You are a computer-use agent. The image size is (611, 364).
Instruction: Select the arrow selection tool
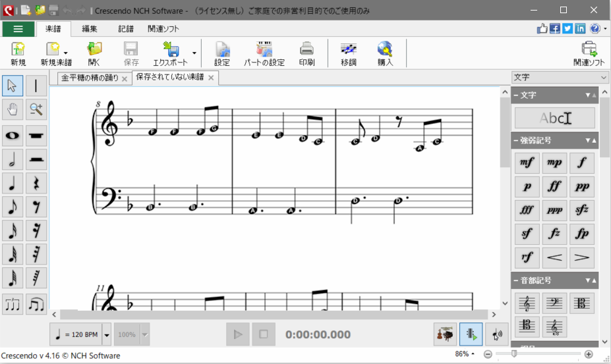pyautogui.click(x=13, y=86)
